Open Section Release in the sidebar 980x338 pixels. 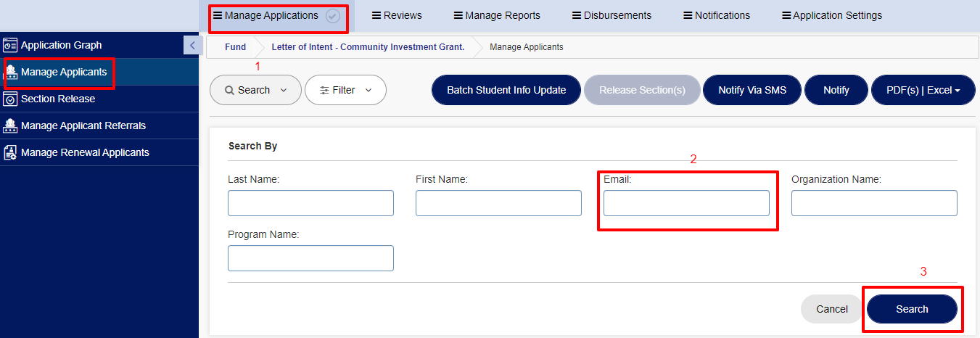(99, 99)
